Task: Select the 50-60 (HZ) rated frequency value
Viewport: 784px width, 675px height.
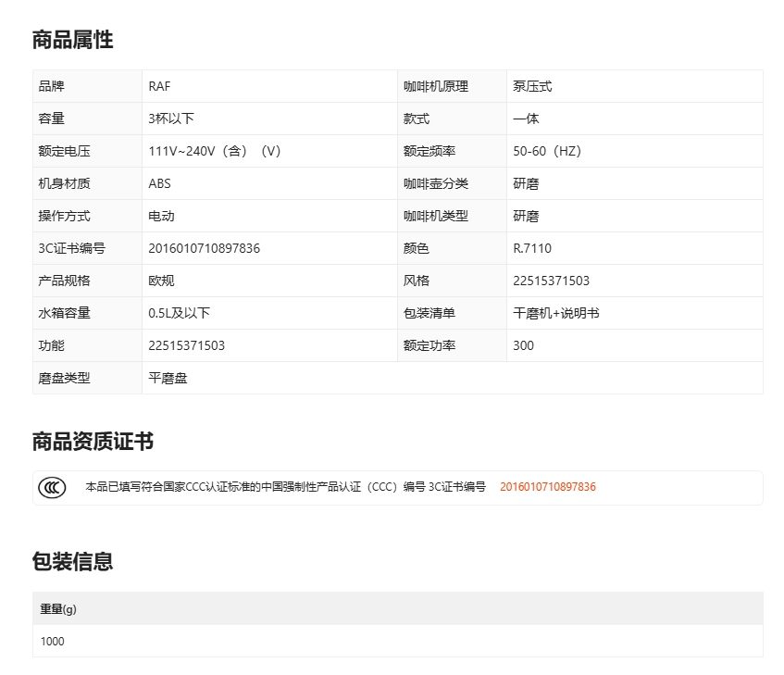Action: pyautogui.click(x=546, y=151)
